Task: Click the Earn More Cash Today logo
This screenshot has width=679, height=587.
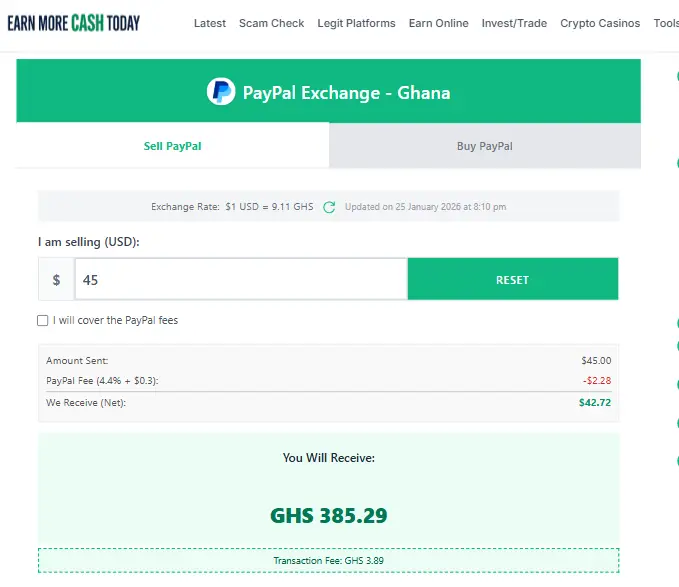Action: tap(73, 22)
